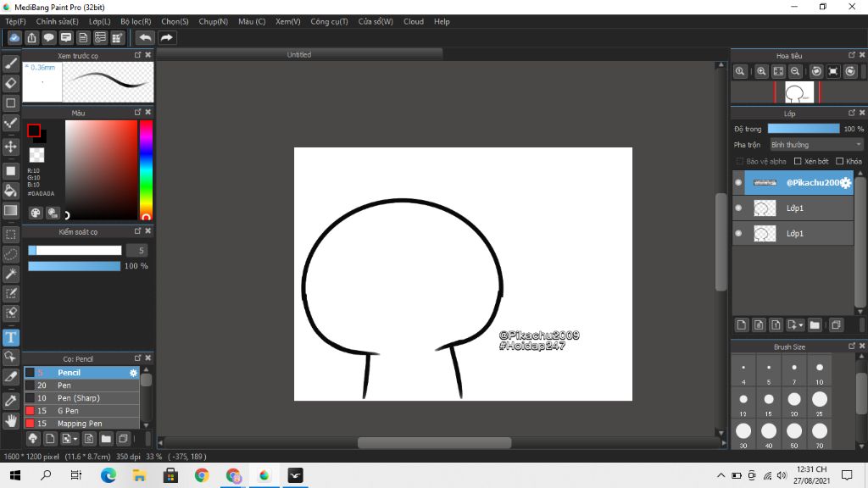Tick the Khóa lock checkbox

pyautogui.click(x=839, y=161)
